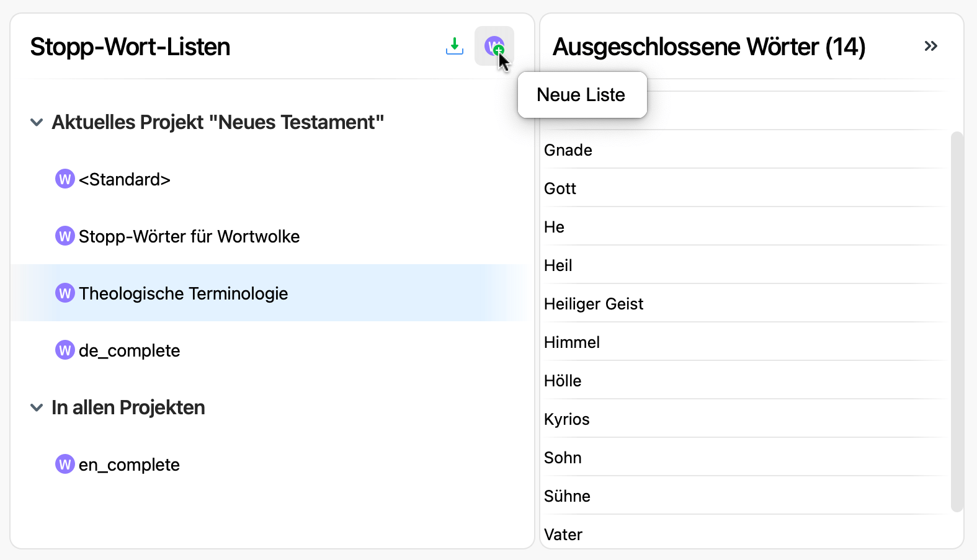Click the W icon beside de_complete
Viewport: 977px width, 560px height.
pos(65,350)
